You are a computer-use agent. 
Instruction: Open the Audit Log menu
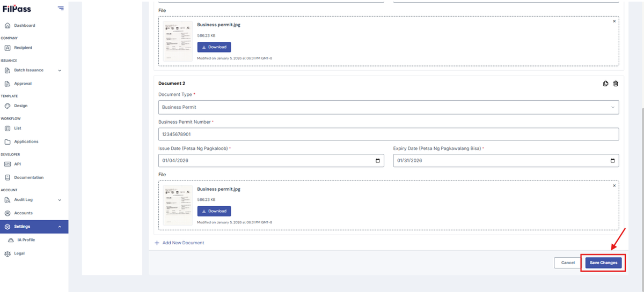[x=23, y=200]
